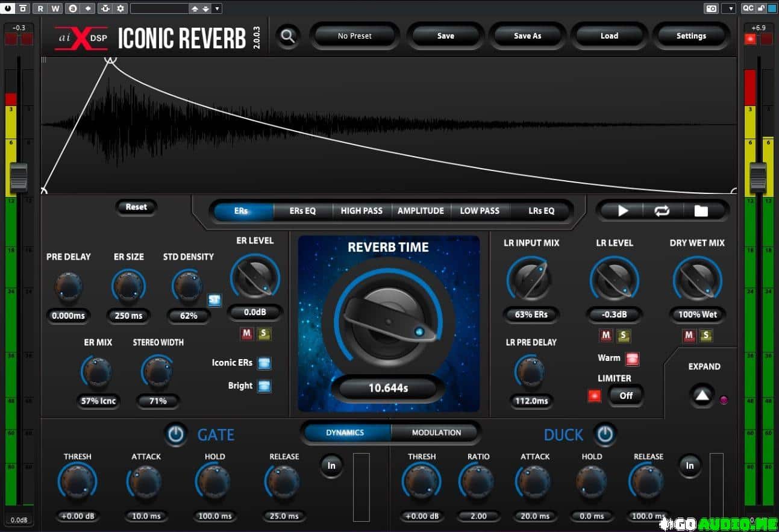The width and height of the screenshot is (779, 532).
Task: Toggle the GATE power button
Action: click(176, 434)
